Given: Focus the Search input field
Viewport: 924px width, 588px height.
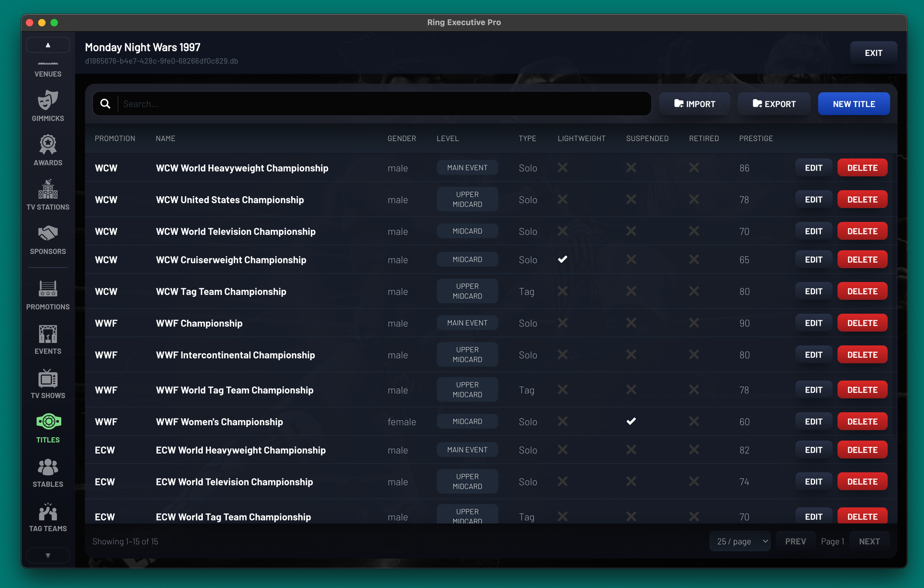Looking at the screenshot, I should [383, 104].
